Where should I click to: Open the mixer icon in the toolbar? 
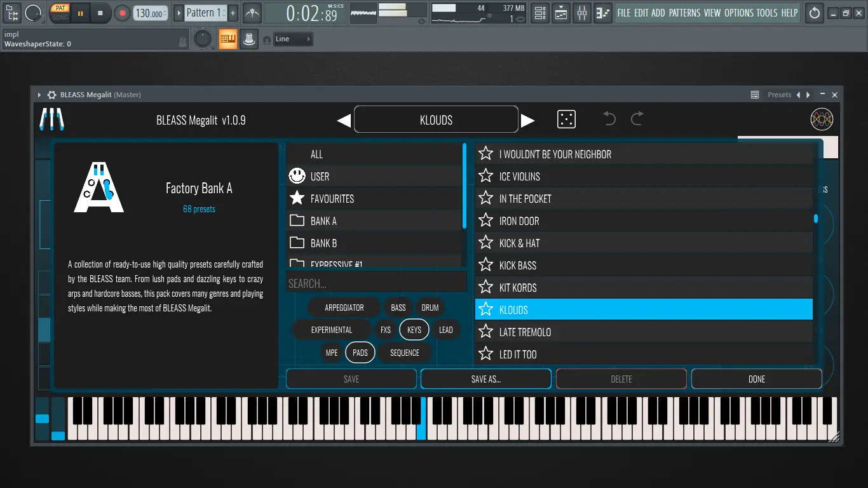(582, 13)
